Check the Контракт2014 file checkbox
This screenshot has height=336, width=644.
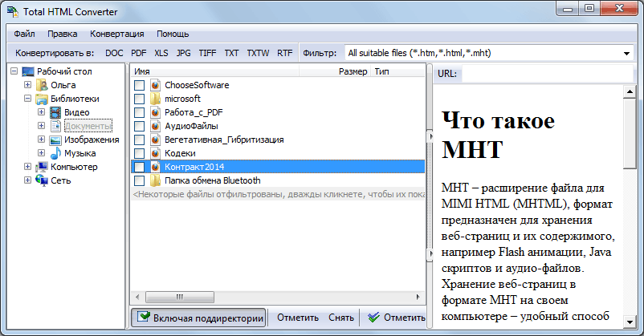(x=140, y=167)
